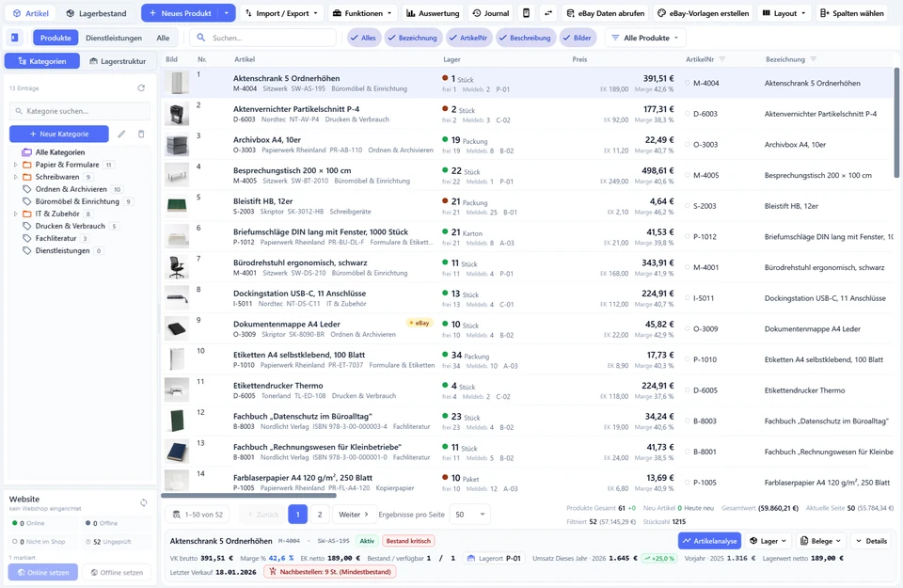Open the Lager dropdown in detail bar
Viewport: 903px width, 588px height.
(x=768, y=541)
